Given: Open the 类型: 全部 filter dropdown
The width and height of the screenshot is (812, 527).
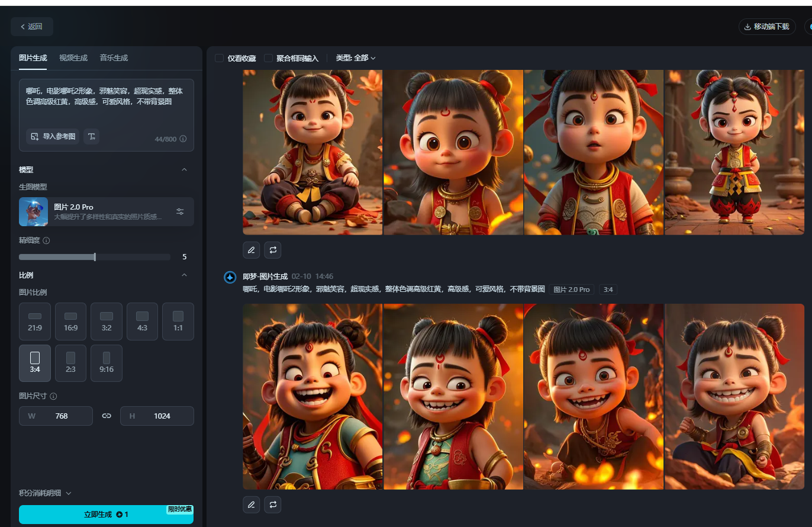Looking at the screenshot, I should coord(356,58).
